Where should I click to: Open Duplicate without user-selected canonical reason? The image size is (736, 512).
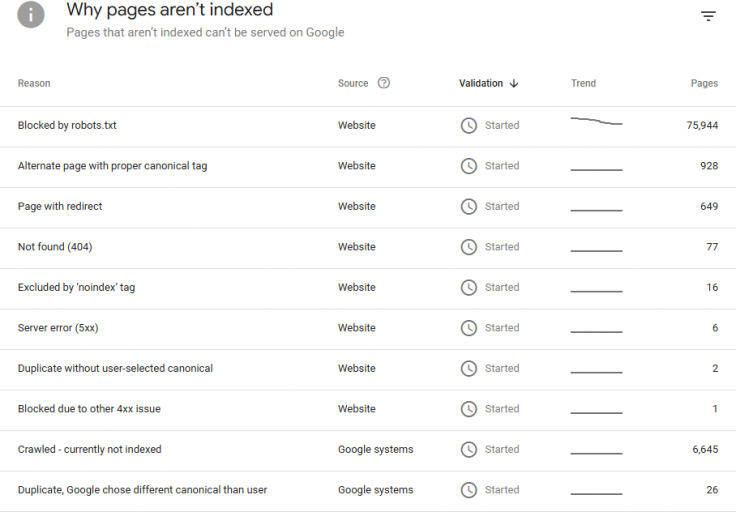tap(115, 368)
